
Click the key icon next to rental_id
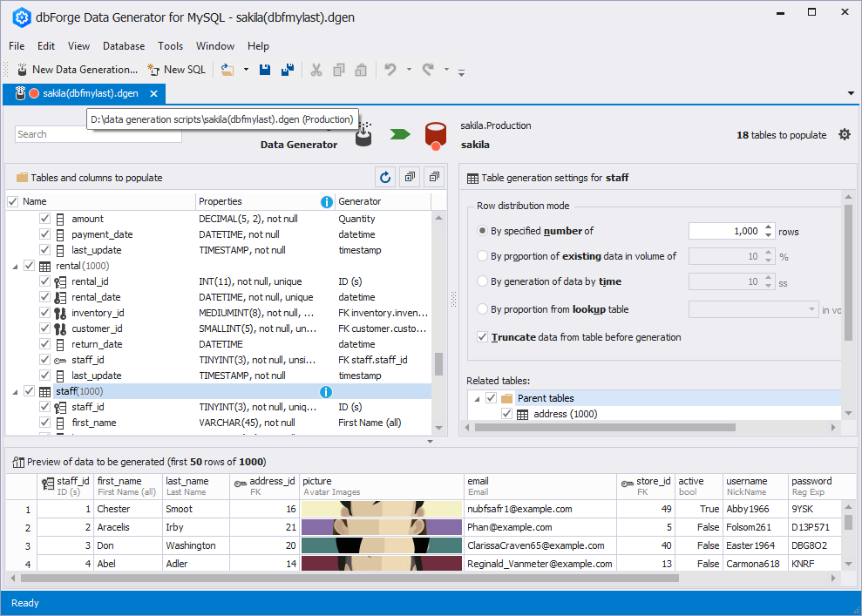tap(60, 282)
